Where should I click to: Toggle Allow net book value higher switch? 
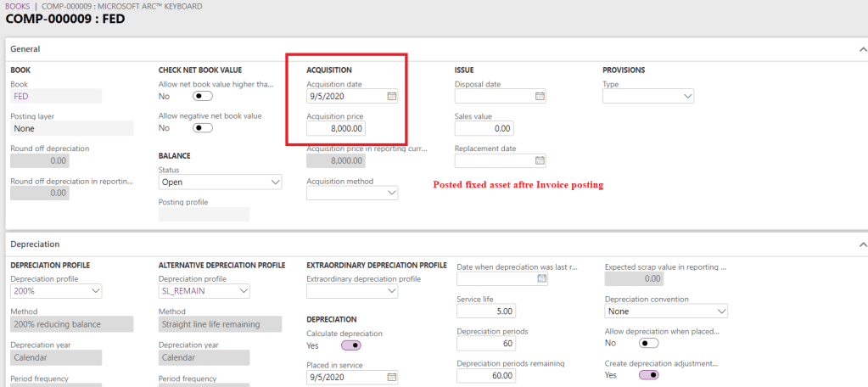203,97
